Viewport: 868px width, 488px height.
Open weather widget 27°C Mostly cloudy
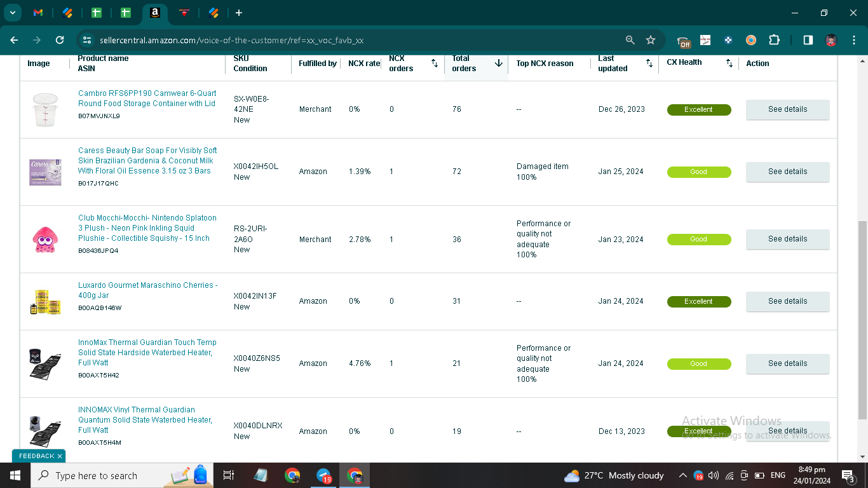tap(614, 475)
